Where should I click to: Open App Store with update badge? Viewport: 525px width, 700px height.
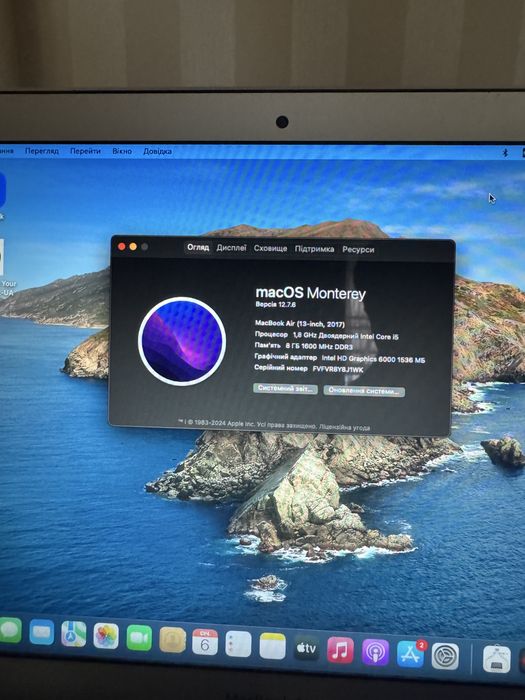[410, 654]
